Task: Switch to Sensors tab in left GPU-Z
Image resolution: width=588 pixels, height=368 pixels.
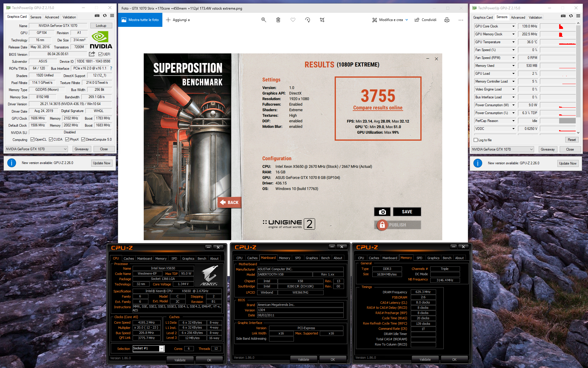Action: point(36,17)
